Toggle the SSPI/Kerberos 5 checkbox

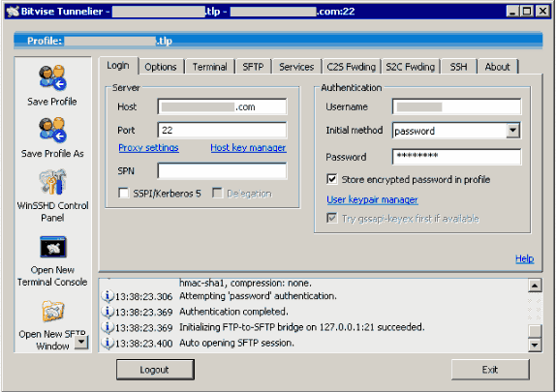pyautogui.click(x=123, y=194)
